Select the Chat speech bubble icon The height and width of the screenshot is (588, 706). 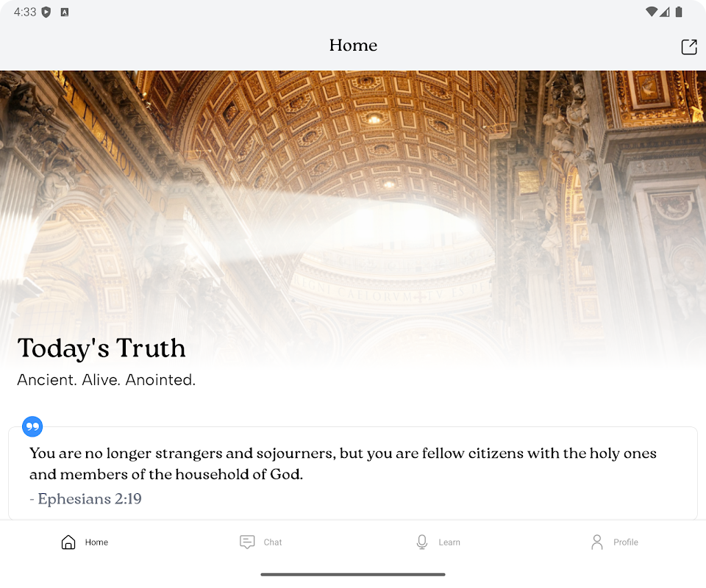coord(247,542)
